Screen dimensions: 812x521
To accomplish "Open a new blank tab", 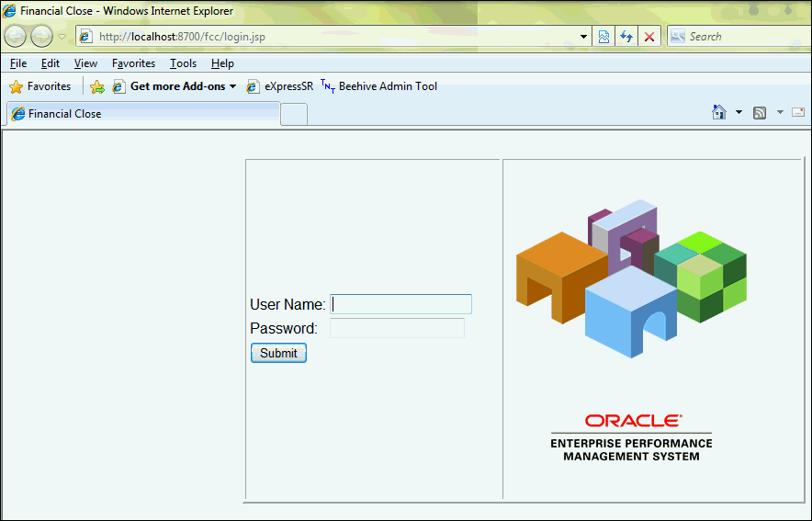I will coord(294,115).
